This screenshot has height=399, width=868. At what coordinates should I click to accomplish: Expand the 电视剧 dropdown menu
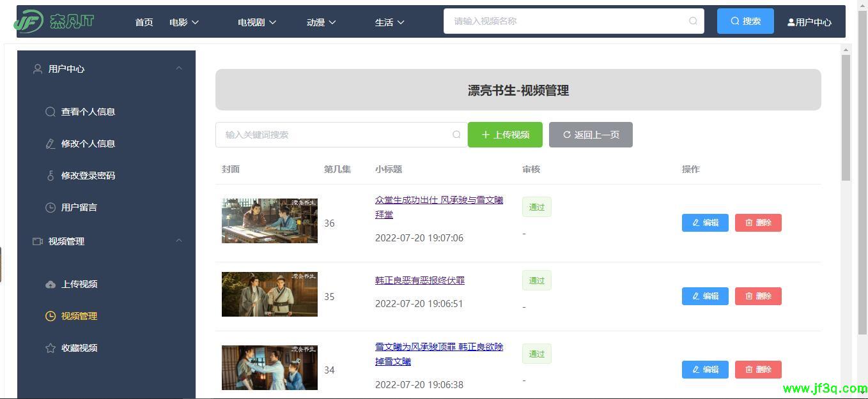257,22
